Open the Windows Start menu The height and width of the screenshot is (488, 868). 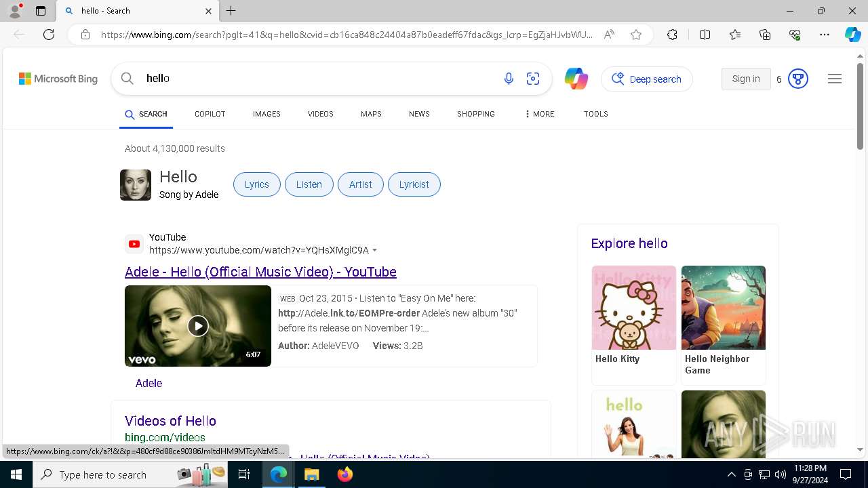click(x=16, y=474)
